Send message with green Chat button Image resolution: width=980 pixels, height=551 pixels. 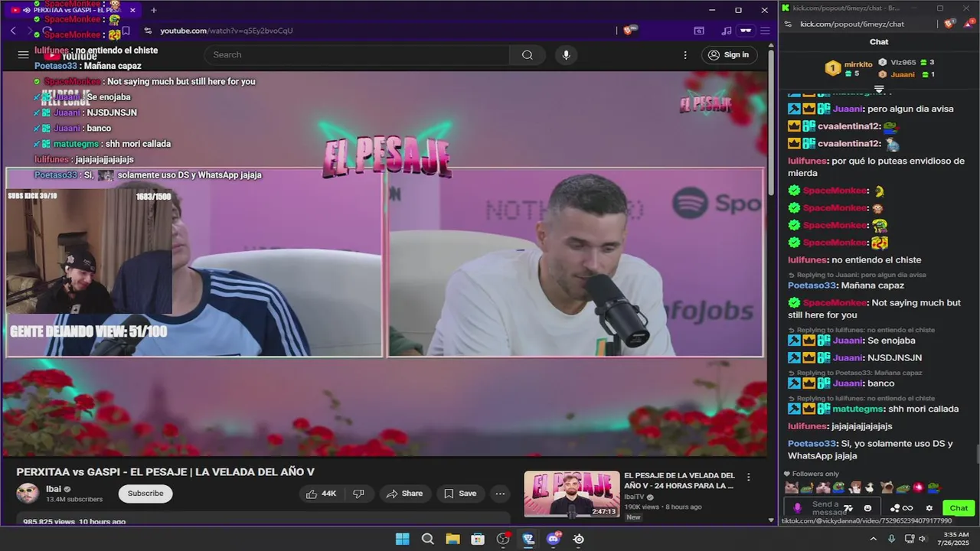pyautogui.click(x=959, y=508)
